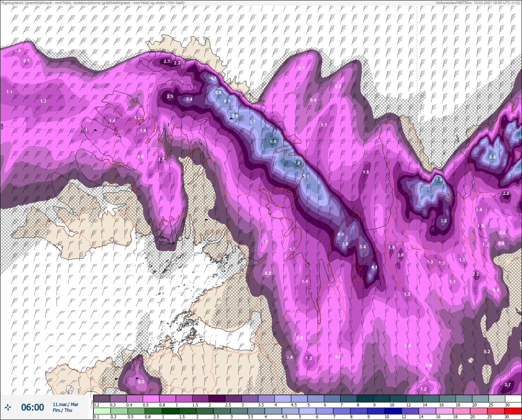Pick the upper snow legend swatch labeled 0.2
The image size is (522, 420).
(x=102, y=398)
